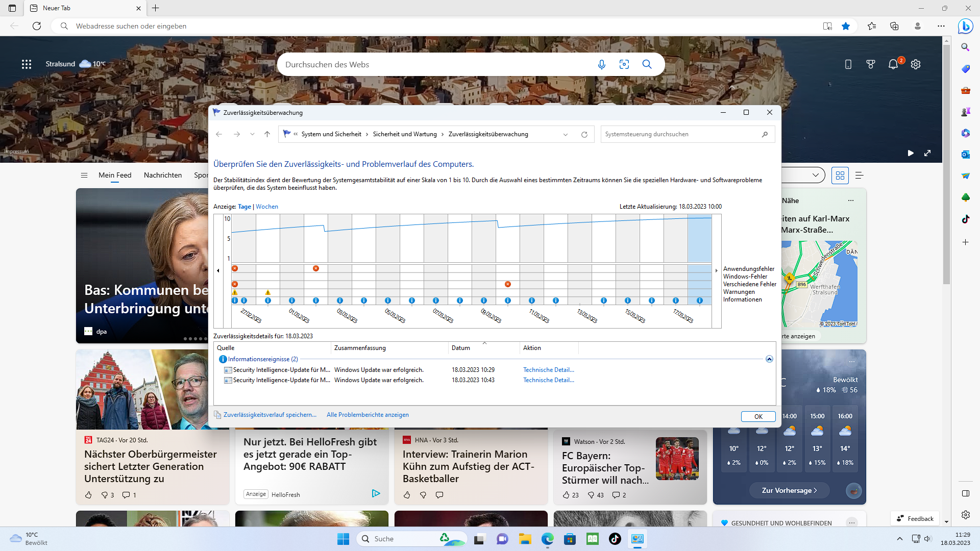The width and height of the screenshot is (980, 551).
Task: Start voice search with the microphone icon
Action: [x=602, y=64]
